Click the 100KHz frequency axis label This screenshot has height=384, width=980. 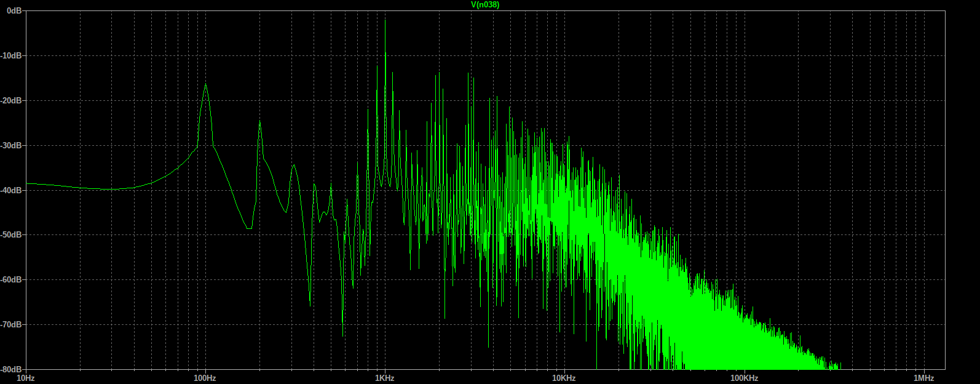pyautogui.click(x=743, y=378)
